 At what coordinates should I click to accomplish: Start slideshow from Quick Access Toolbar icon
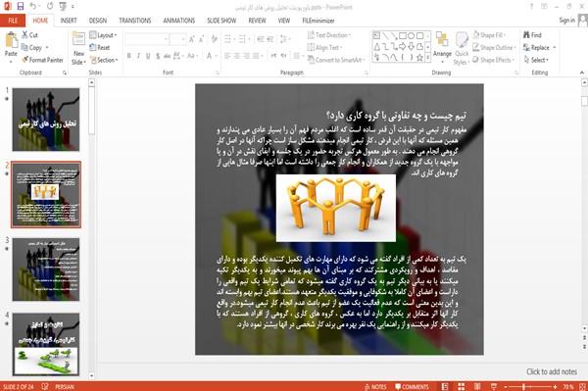point(63,6)
